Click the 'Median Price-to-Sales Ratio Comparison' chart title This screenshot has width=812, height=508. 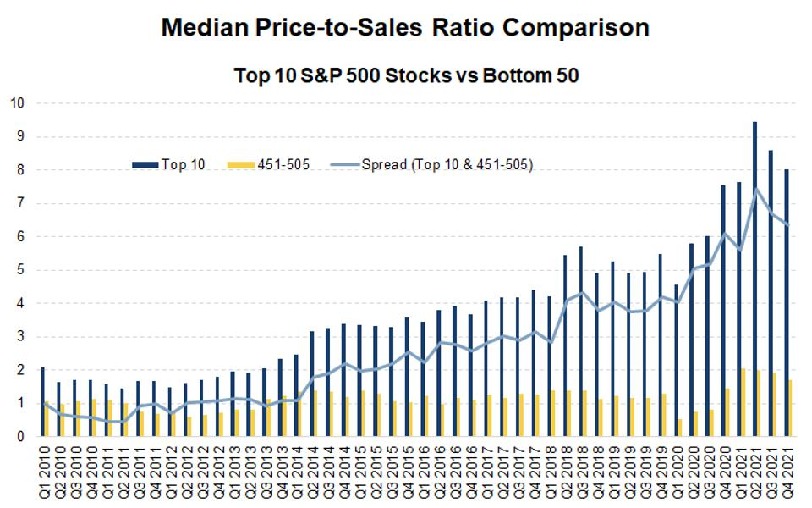[x=405, y=27]
